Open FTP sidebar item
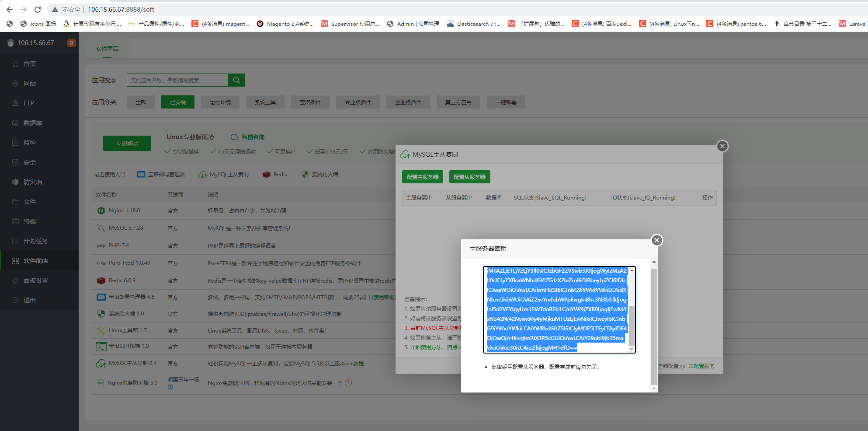The width and height of the screenshot is (868, 431). [x=28, y=103]
